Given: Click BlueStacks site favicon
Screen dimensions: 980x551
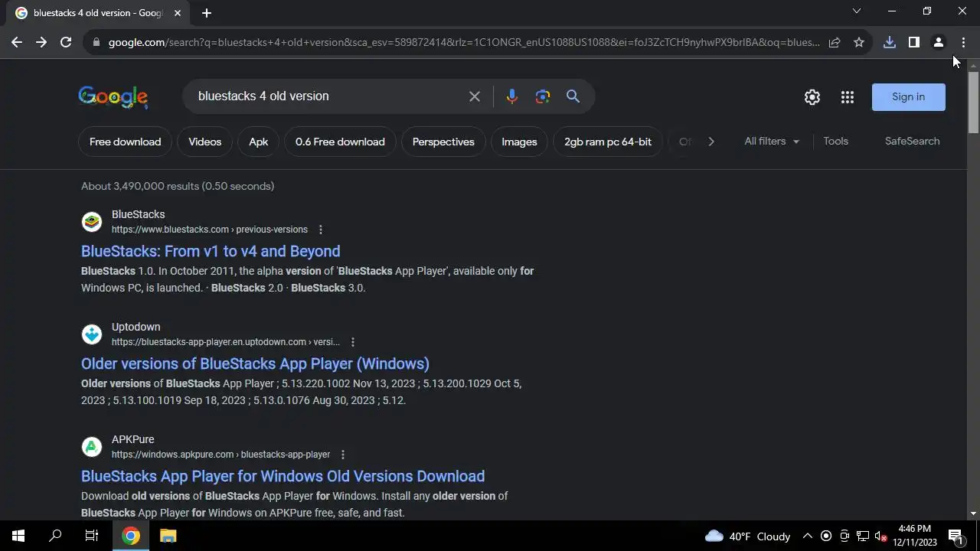Looking at the screenshot, I should pyautogui.click(x=92, y=222).
